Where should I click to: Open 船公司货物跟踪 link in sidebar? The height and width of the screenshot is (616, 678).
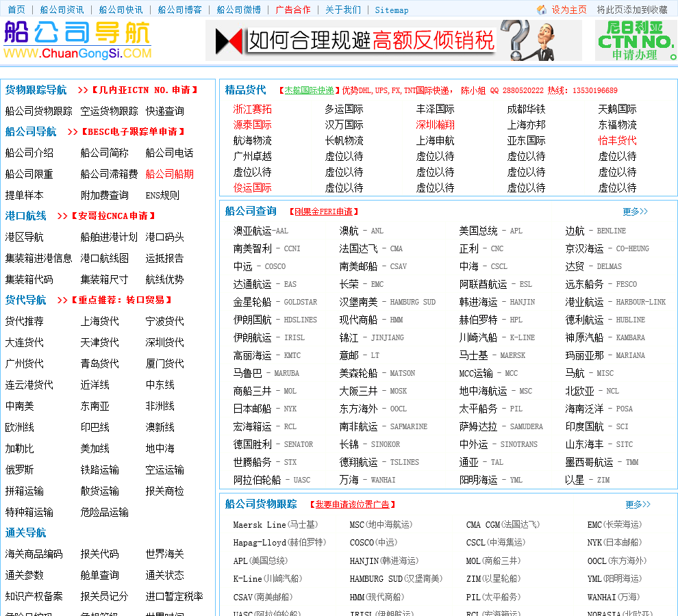pyautogui.click(x=38, y=111)
